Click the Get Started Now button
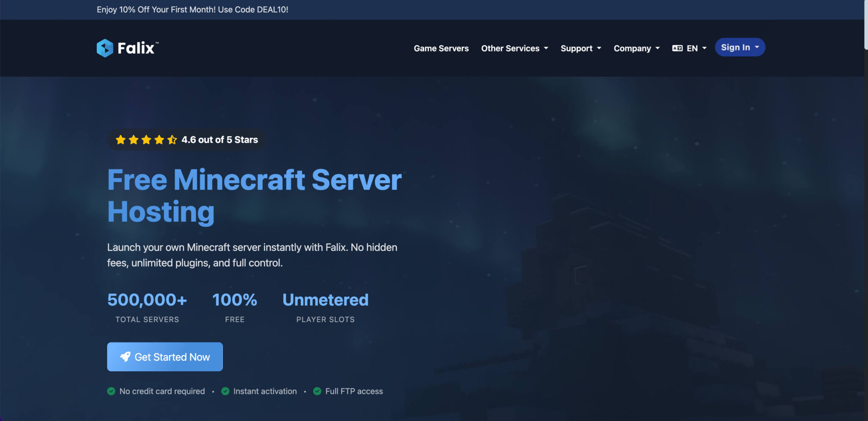This screenshot has width=868, height=421. 164,357
